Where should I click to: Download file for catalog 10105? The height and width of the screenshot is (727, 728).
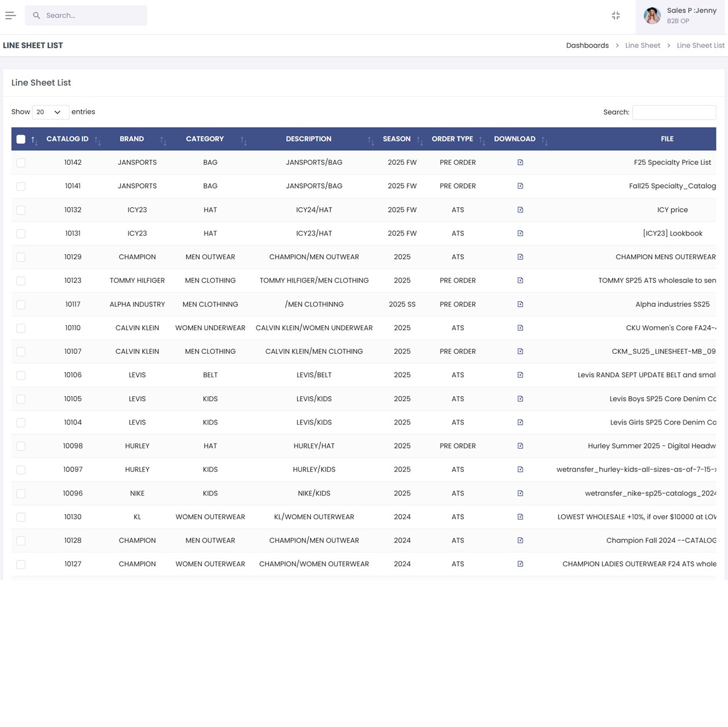[520, 399]
